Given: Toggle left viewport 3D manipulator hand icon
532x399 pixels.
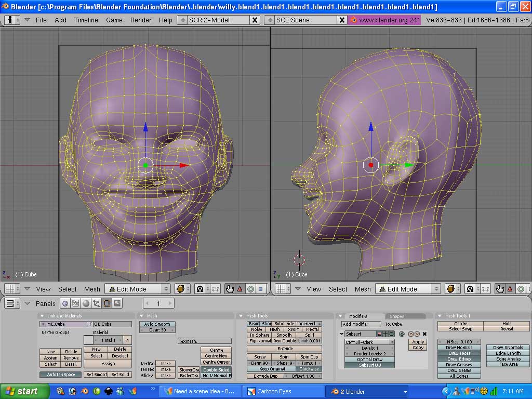Looking at the screenshot, I should tap(230, 289).
